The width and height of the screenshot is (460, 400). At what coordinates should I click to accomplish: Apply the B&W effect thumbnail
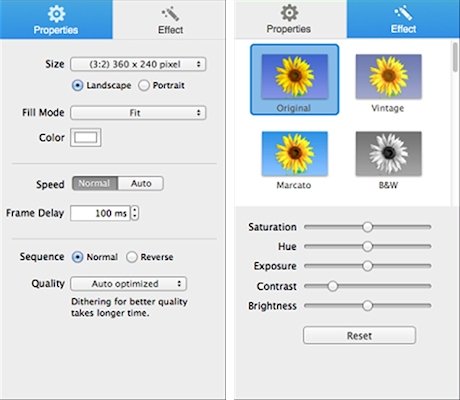point(388,154)
